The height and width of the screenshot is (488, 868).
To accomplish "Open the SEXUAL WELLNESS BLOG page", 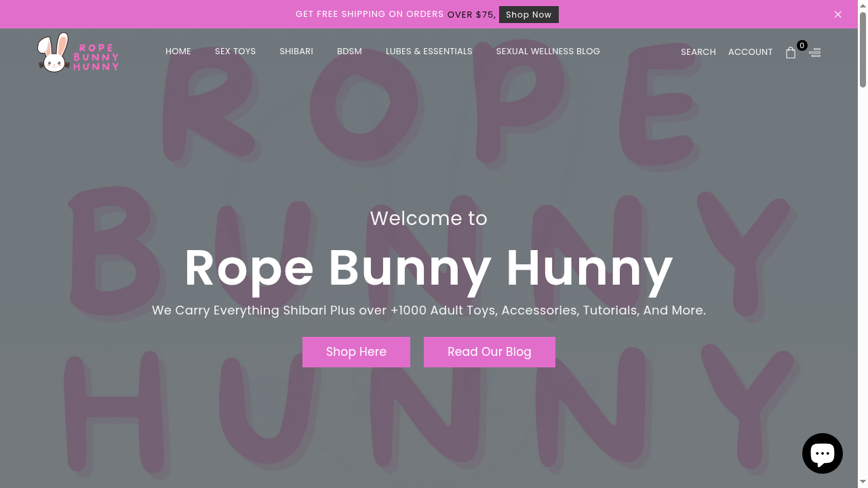I will point(548,51).
